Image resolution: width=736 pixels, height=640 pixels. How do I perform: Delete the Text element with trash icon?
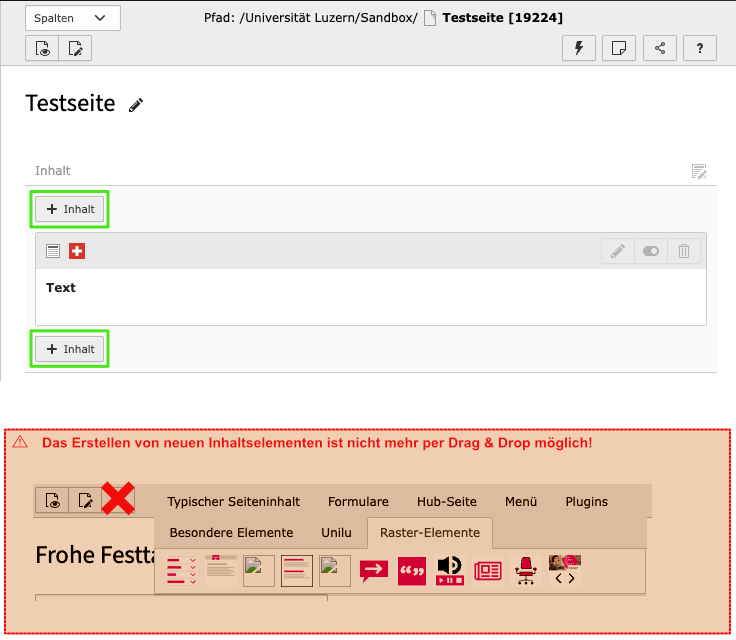[684, 251]
